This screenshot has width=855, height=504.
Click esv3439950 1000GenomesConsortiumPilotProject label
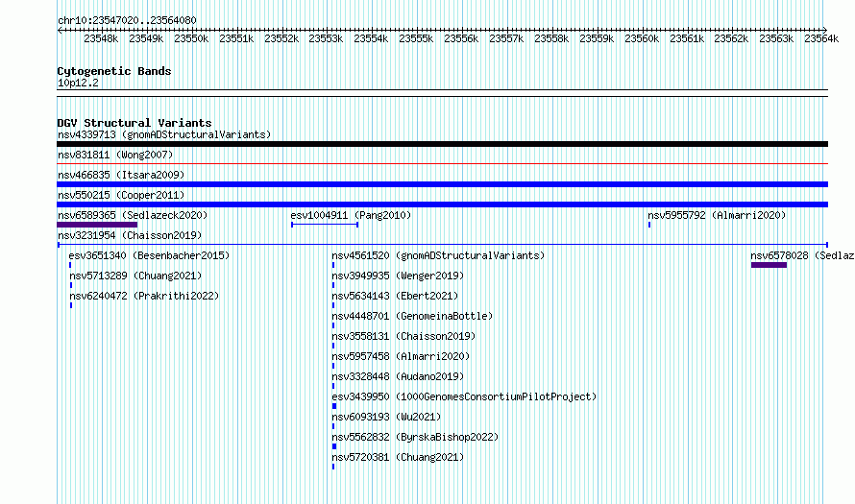coord(464,396)
